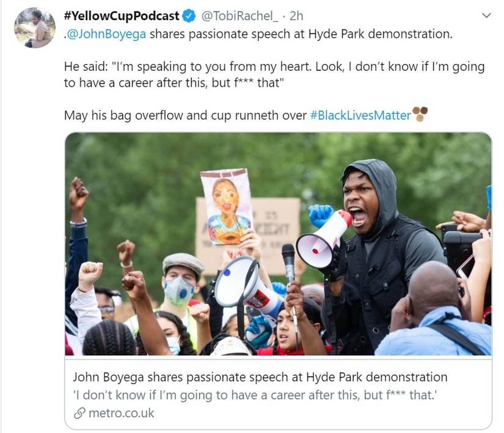The image size is (504, 433).
Task: Open the tweet options chevron menu
Action: (x=486, y=15)
